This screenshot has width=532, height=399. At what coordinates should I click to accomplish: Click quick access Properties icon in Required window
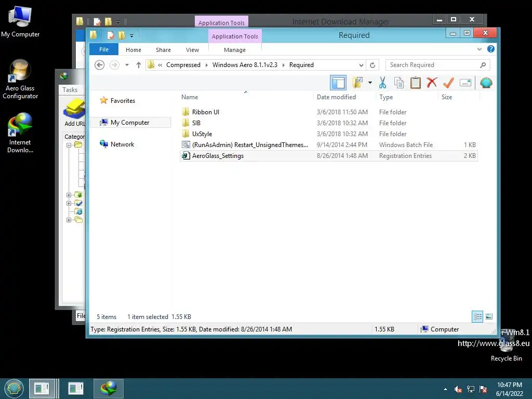point(110,35)
